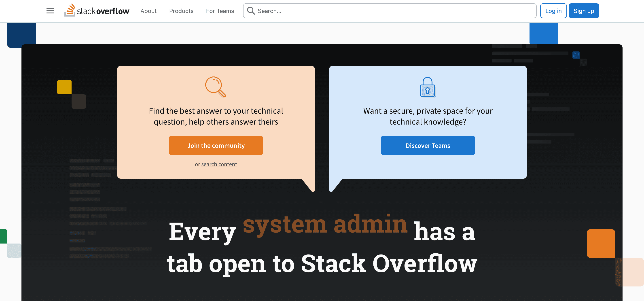Go to For Teams page
The image size is (644, 301).
[x=220, y=11]
